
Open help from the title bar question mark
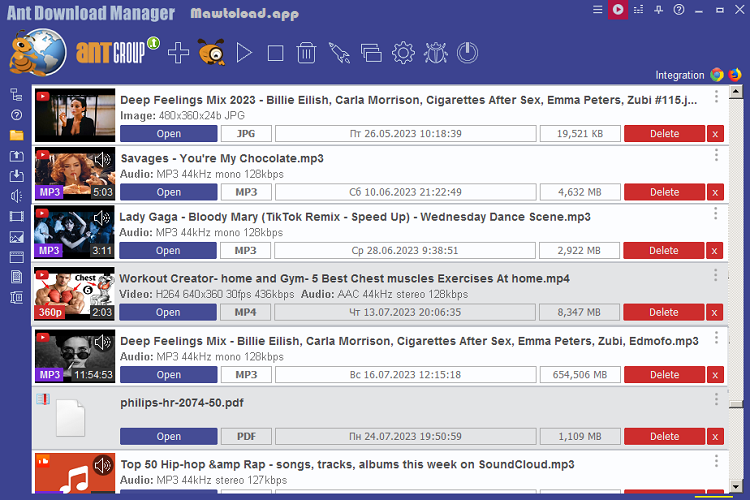click(x=679, y=10)
